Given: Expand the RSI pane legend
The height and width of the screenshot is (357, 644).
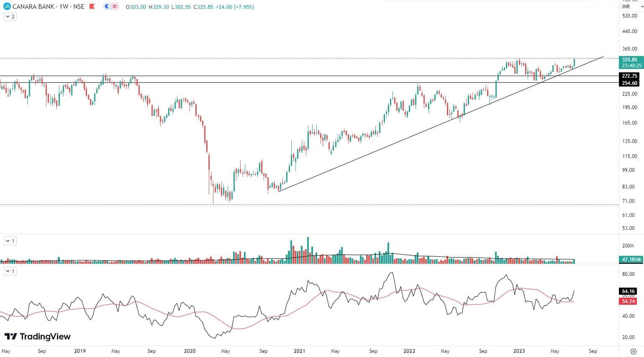Looking at the screenshot, I should click(x=10, y=271).
